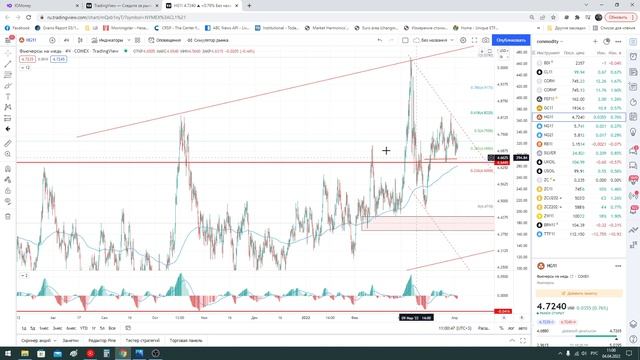
Task: Open the 4h timeframe selector
Action: pos(67,40)
